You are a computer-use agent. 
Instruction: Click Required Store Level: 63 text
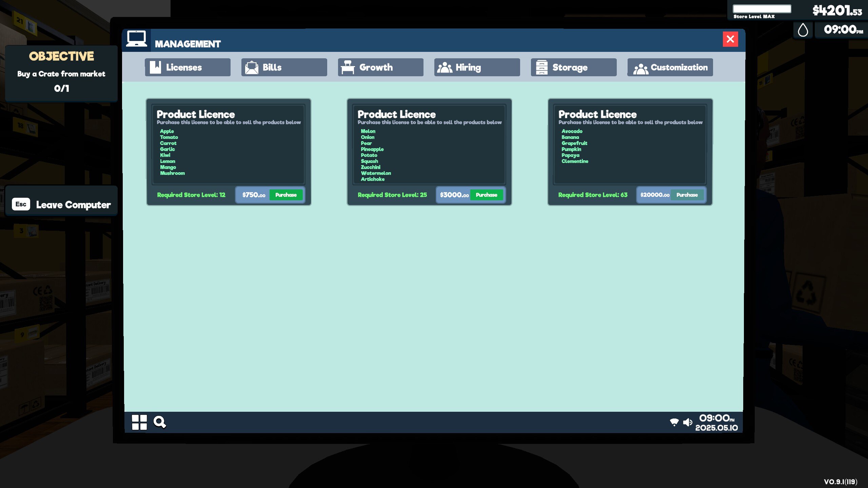593,195
